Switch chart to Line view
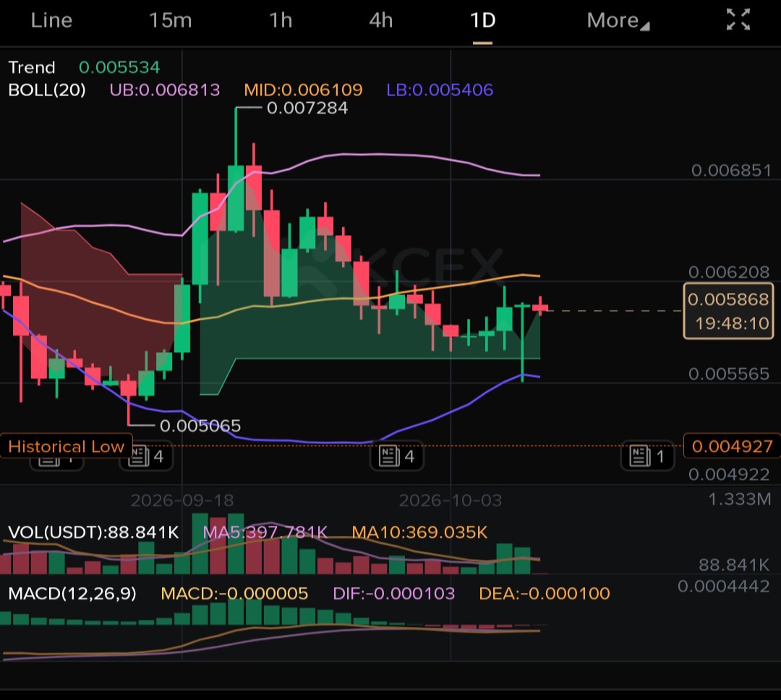The image size is (781, 700). (51, 20)
